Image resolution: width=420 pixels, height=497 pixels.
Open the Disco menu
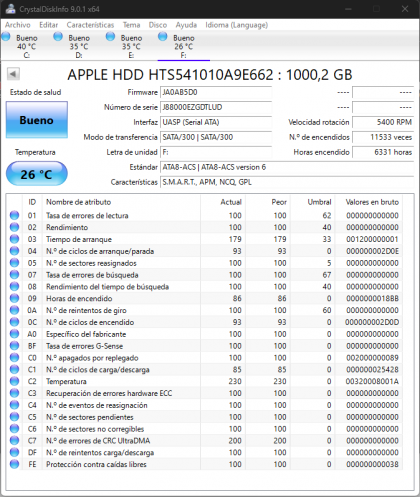(x=158, y=25)
